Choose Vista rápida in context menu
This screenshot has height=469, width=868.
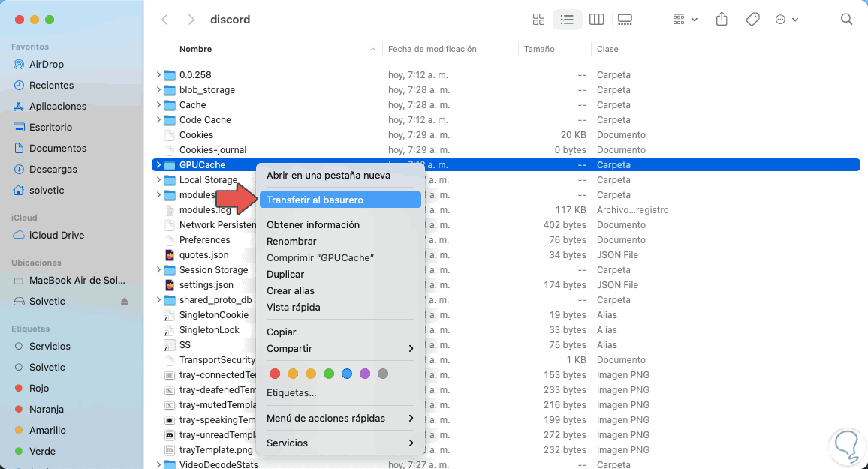tap(340, 308)
